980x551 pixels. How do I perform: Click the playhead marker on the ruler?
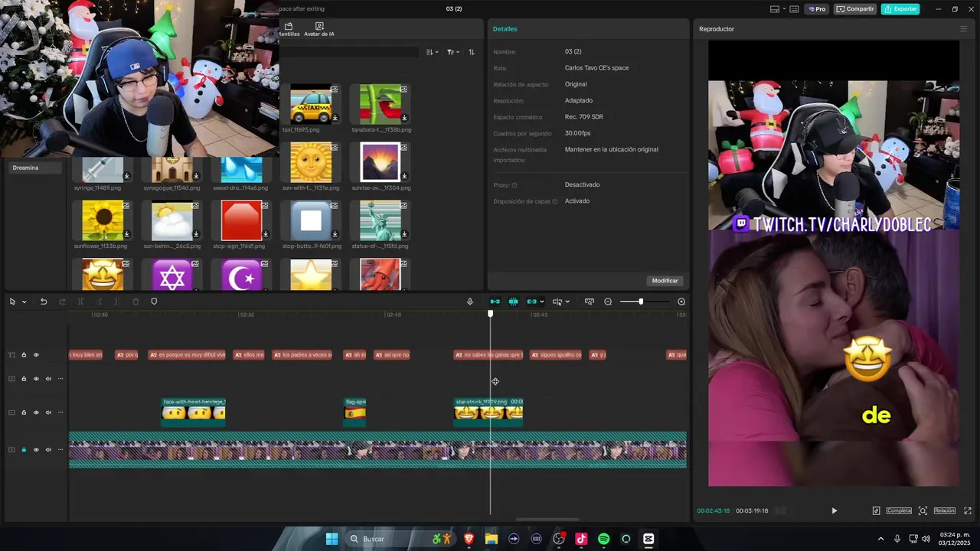click(x=491, y=314)
